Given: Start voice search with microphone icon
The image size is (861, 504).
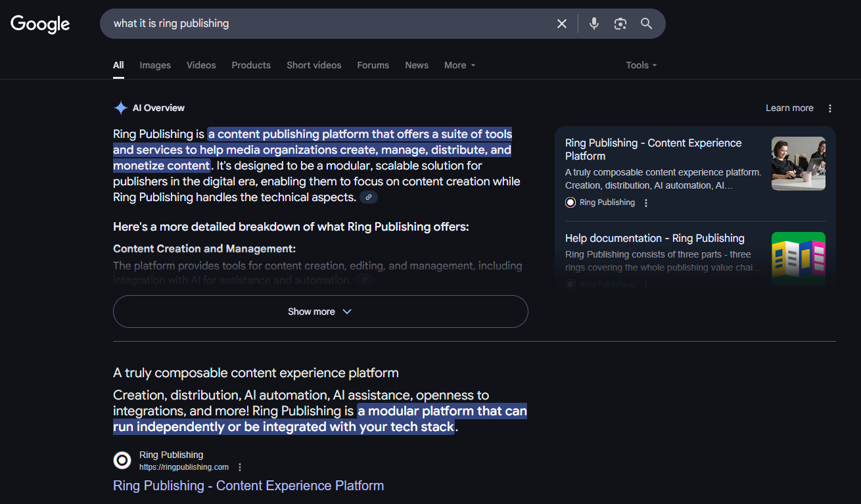Looking at the screenshot, I should tap(594, 24).
